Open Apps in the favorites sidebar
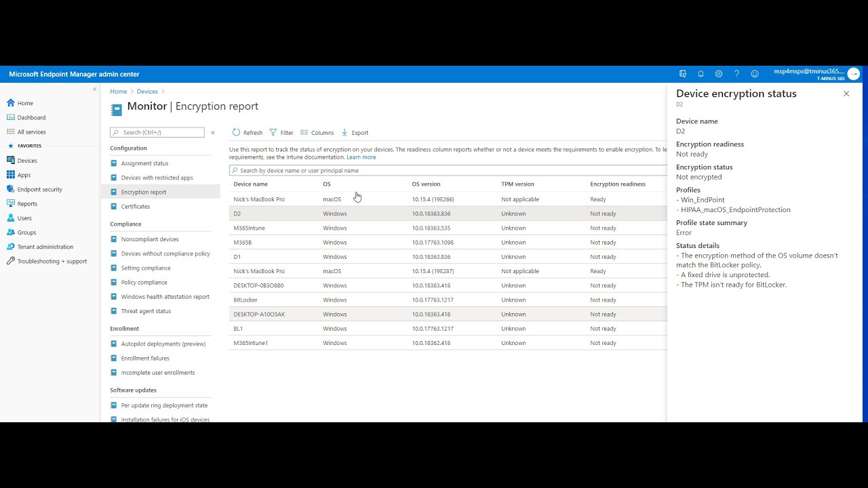Viewport: 868px width, 488px height. 24,175
